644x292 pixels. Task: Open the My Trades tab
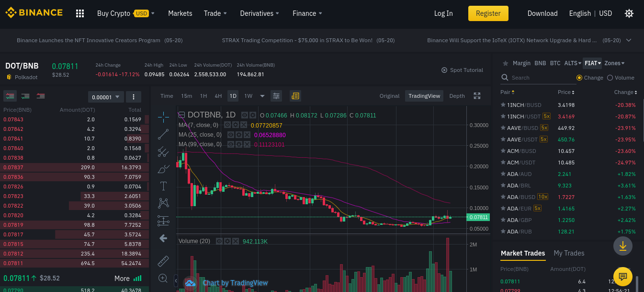569,253
